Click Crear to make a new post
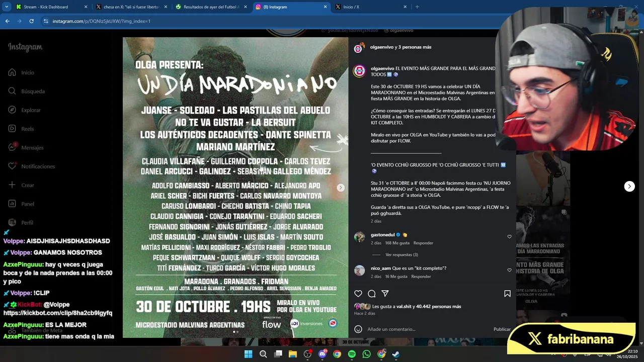This screenshot has height=362, width=644. point(21,185)
